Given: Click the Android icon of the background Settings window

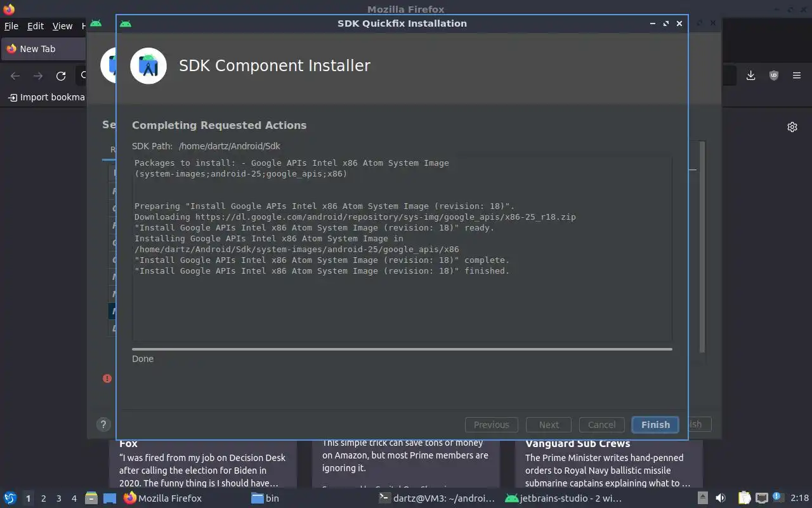Looking at the screenshot, I should [96, 23].
